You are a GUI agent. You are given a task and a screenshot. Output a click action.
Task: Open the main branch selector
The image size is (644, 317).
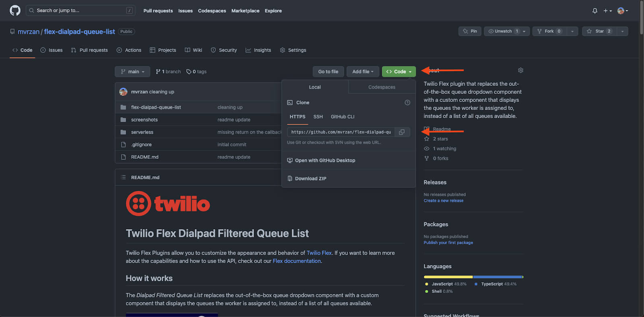132,72
